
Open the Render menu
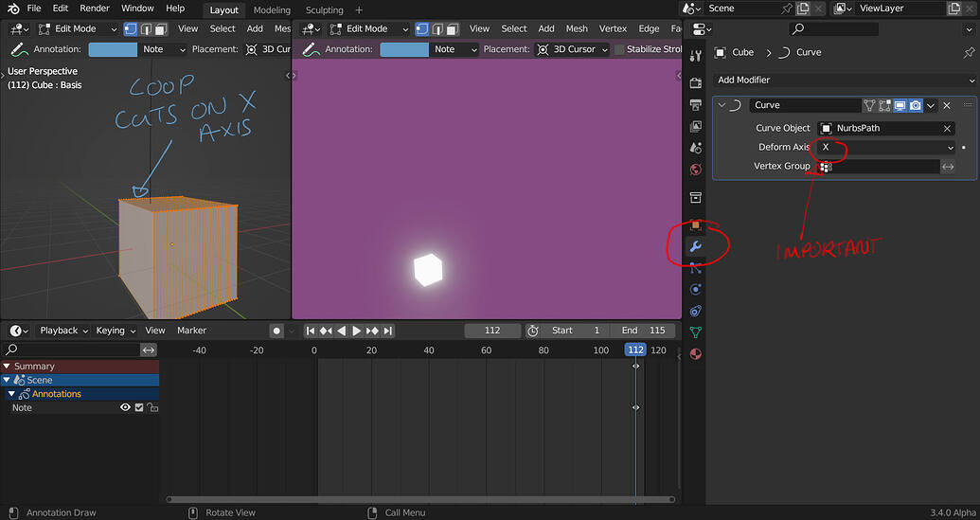tap(95, 9)
